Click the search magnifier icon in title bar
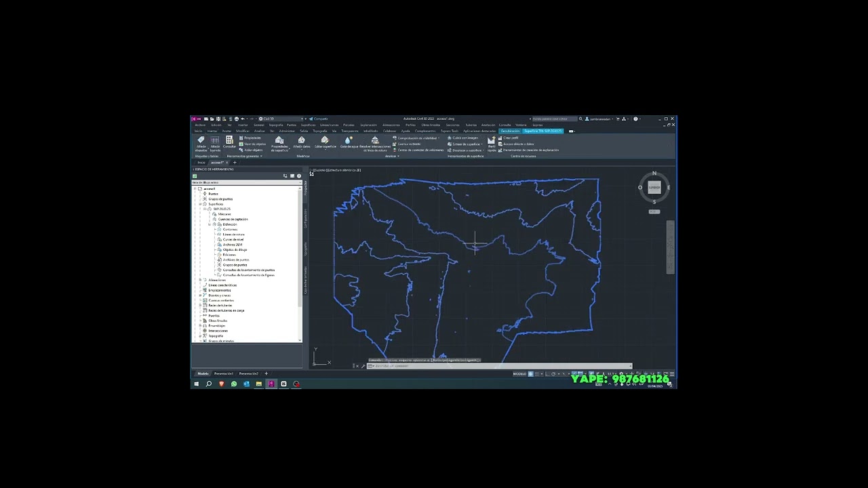The image size is (868, 488). click(580, 119)
